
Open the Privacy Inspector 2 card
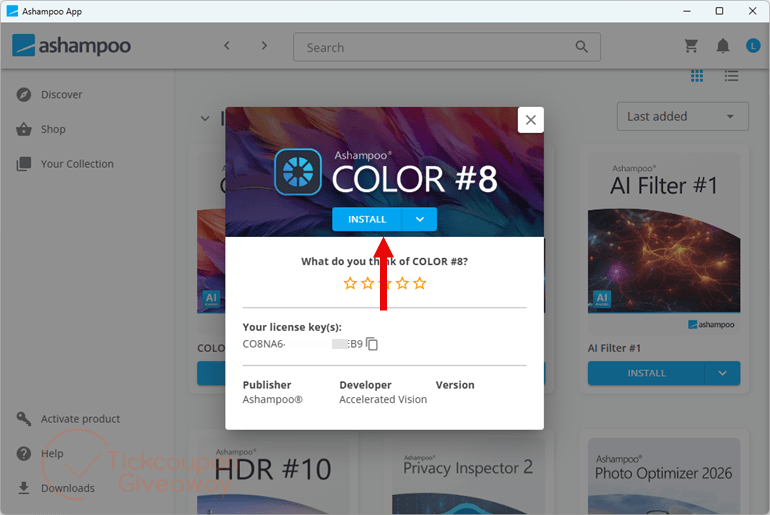coord(468,475)
